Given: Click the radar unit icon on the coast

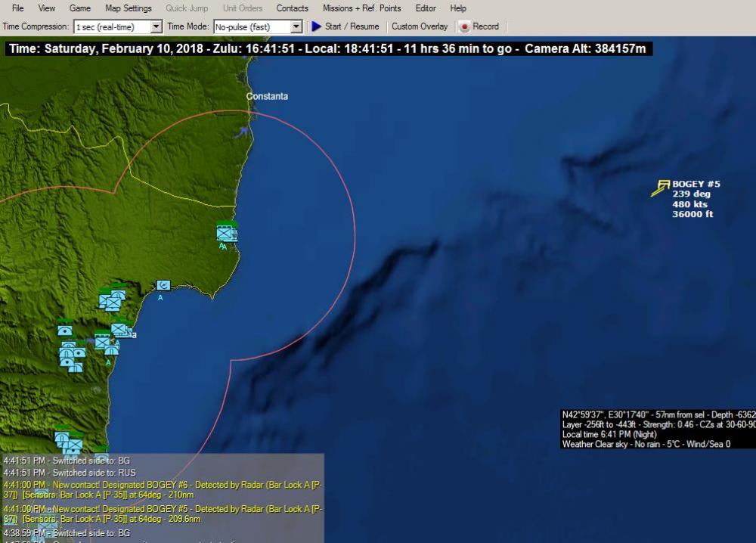Looking at the screenshot, I should 163,285.
